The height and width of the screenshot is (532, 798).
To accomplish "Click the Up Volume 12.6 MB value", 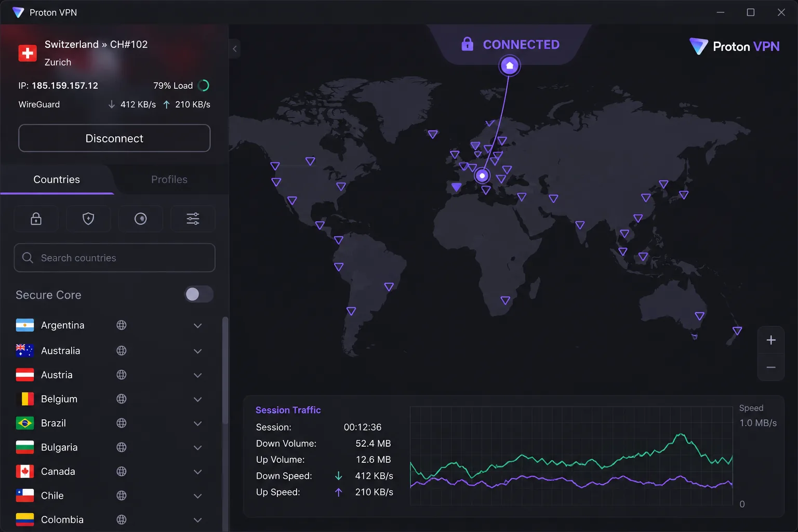I will [373, 459].
